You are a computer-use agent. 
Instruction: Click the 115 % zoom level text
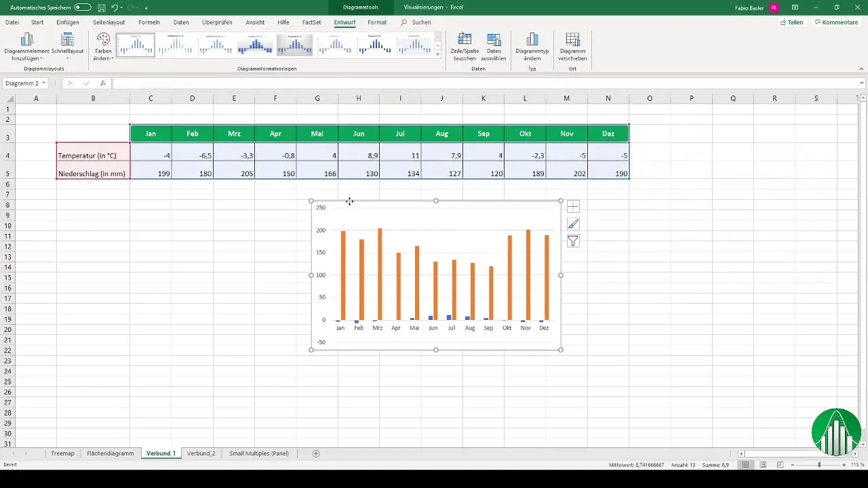857,465
